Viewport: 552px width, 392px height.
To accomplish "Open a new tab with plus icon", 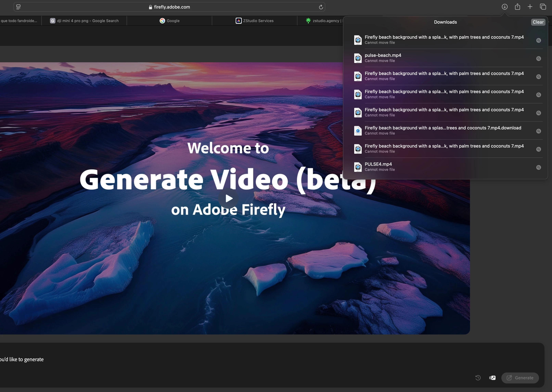I will click(530, 7).
